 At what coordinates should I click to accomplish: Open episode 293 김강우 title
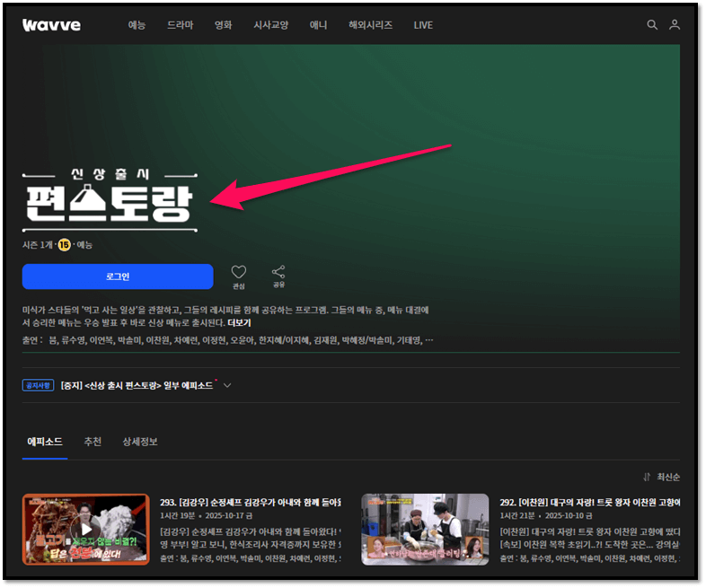click(x=251, y=502)
